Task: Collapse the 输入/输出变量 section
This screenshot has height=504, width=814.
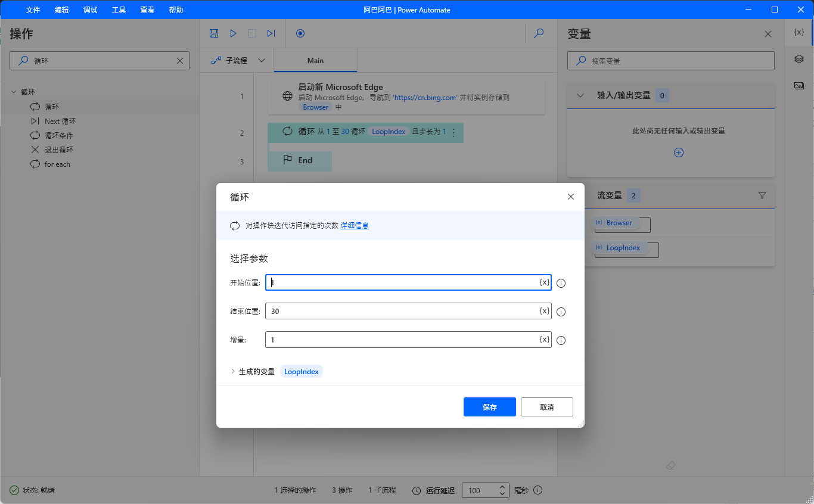Action: pyautogui.click(x=581, y=95)
